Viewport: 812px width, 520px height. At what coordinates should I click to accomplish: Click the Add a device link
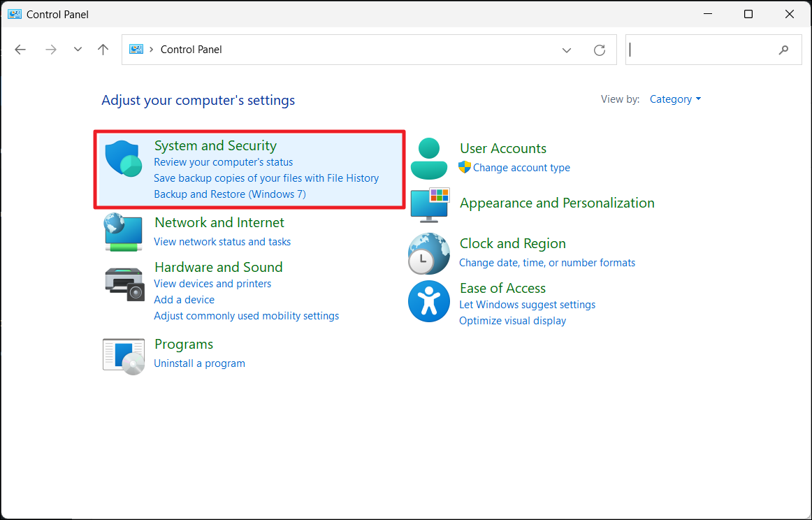[x=184, y=300]
